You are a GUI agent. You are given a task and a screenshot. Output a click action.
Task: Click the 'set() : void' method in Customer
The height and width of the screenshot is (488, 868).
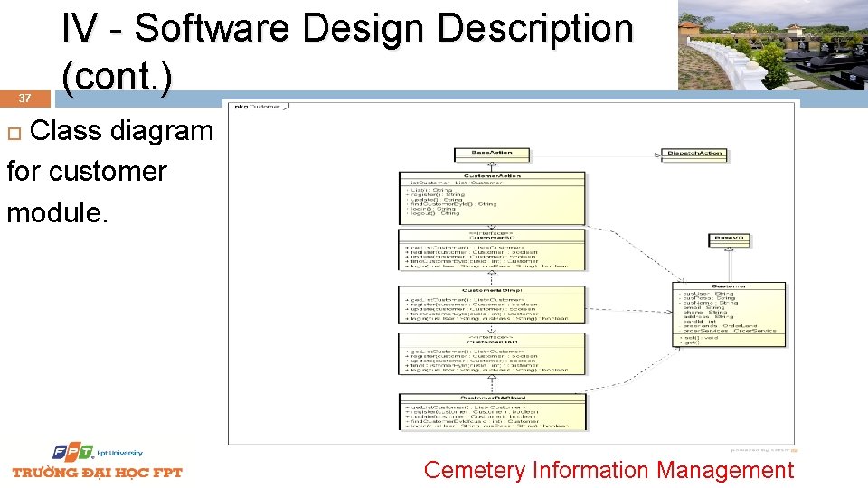coord(699,338)
